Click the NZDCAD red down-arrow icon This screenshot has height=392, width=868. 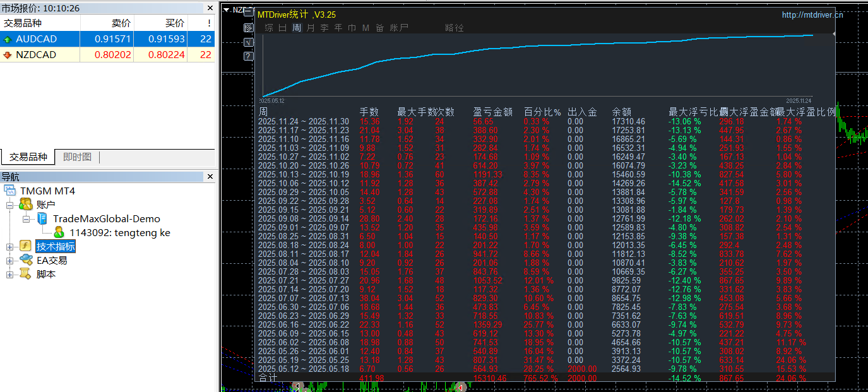[x=8, y=55]
